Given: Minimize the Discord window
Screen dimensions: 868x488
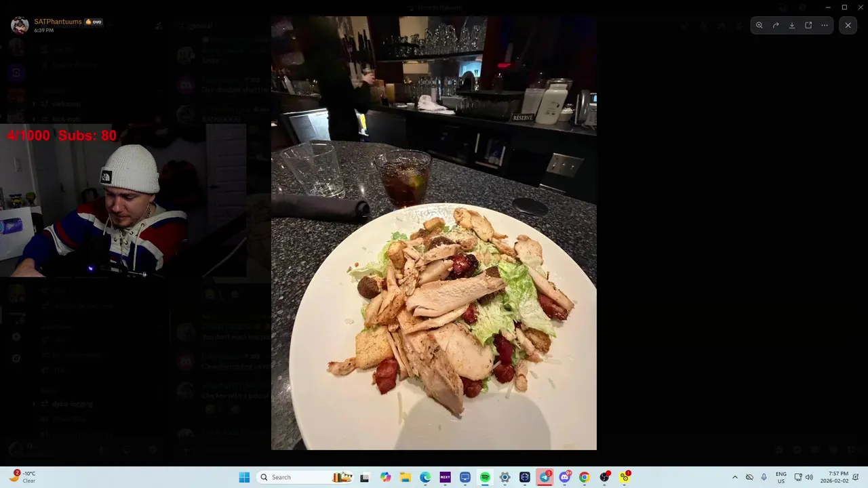Looking at the screenshot, I should tap(827, 7).
